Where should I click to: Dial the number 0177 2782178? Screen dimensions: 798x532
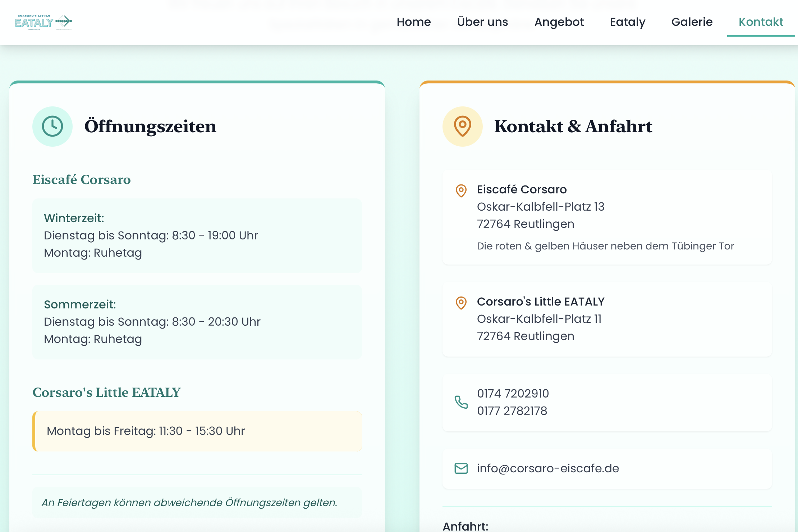512,411
